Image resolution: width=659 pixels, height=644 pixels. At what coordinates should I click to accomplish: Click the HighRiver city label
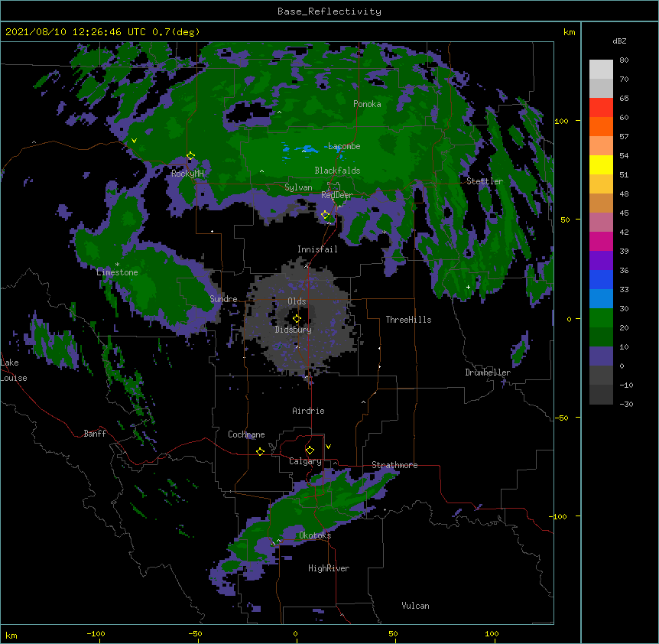pos(329,568)
